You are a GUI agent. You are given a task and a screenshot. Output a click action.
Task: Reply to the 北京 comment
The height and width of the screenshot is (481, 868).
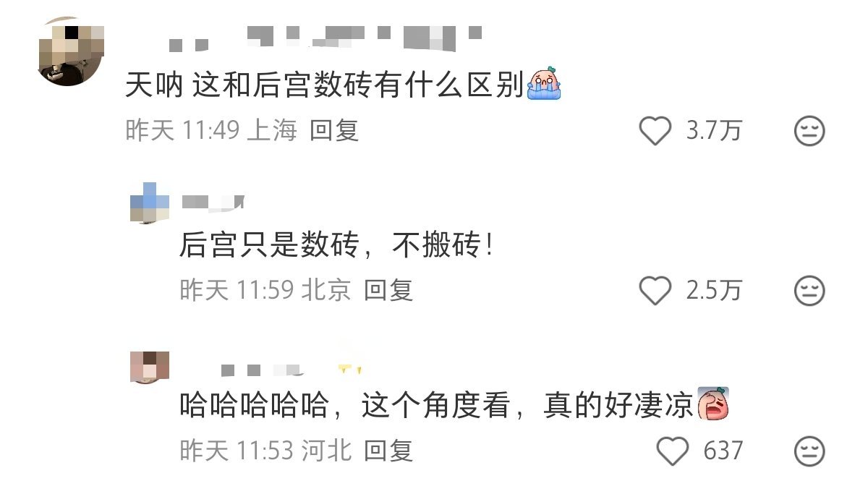pos(388,291)
